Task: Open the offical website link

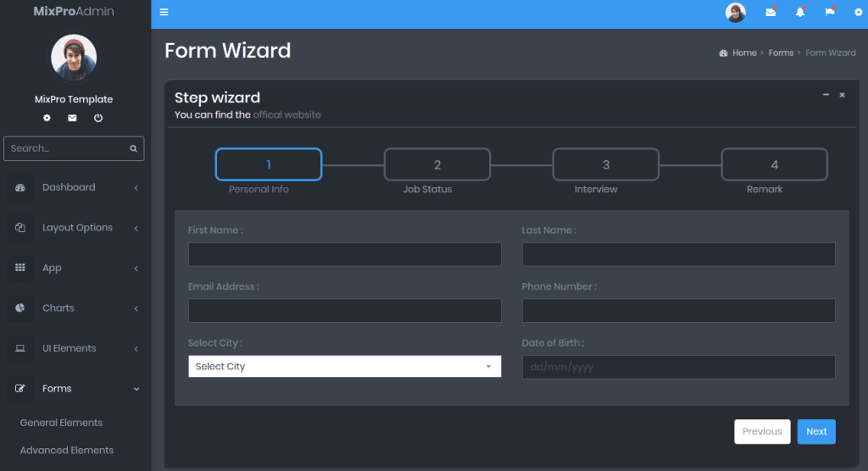Action: (x=287, y=114)
